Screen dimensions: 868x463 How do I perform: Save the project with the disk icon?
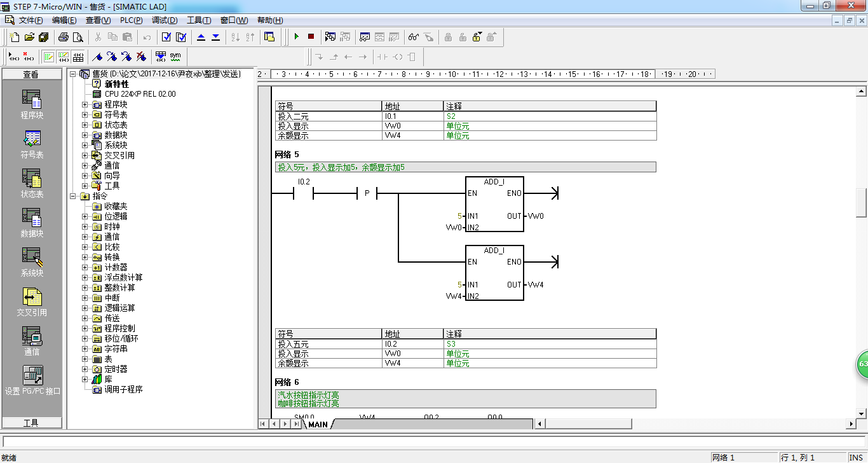pyautogui.click(x=44, y=37)
